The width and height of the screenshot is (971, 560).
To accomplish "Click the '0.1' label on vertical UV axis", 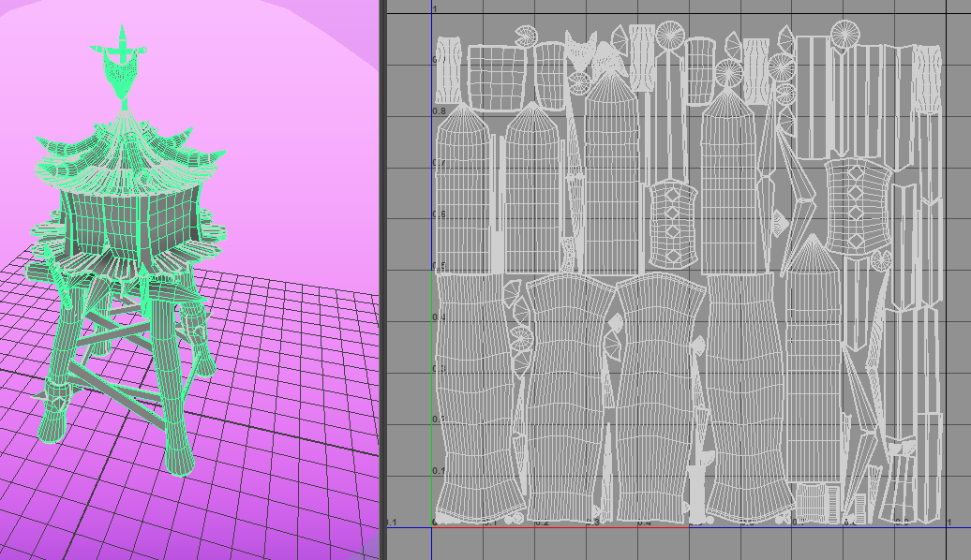I will pos(439,471).
